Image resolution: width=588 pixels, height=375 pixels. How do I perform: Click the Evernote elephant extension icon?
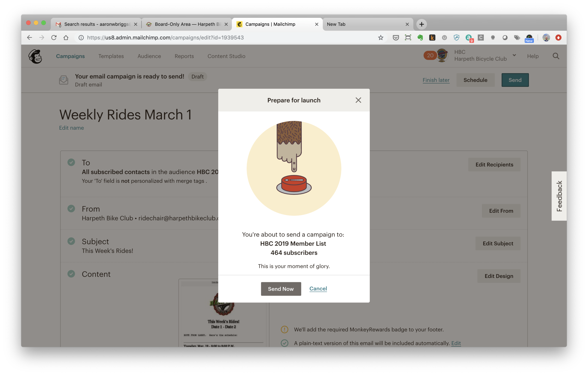coord(420,37)
